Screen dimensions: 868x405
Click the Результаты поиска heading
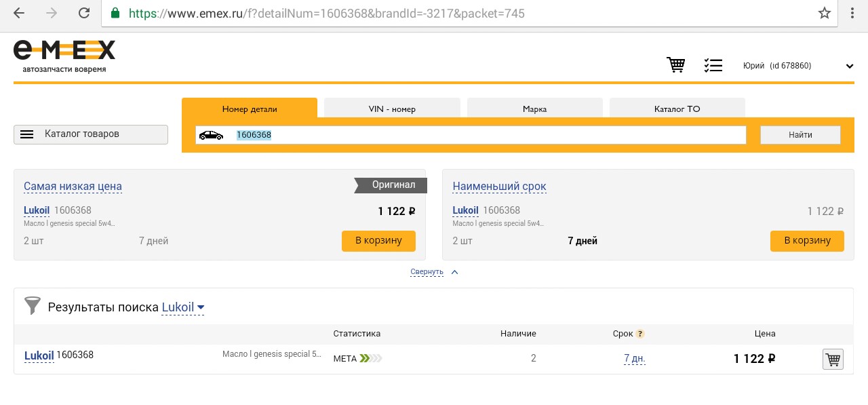tap(103, 307)
